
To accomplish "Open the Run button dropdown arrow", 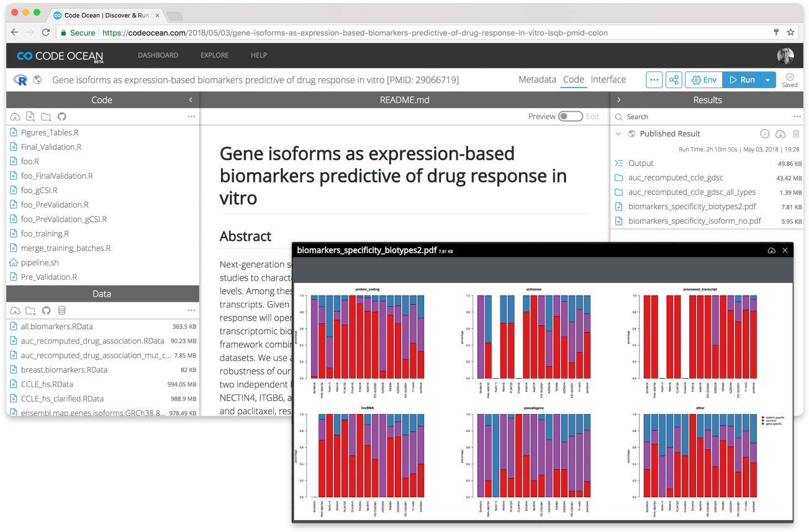I will (x=768, y=80).
